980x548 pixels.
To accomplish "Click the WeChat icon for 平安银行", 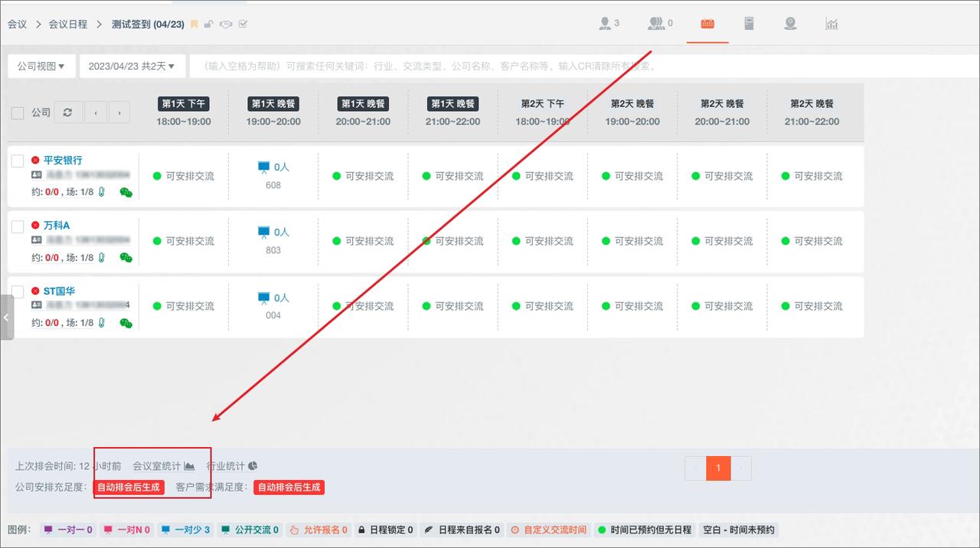I will pos(126,193).
